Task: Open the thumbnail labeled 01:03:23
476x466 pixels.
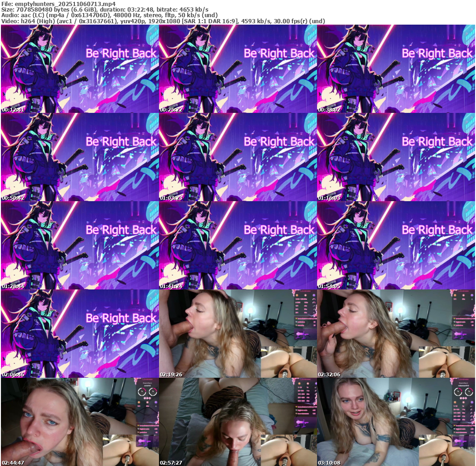Action: 238,157
